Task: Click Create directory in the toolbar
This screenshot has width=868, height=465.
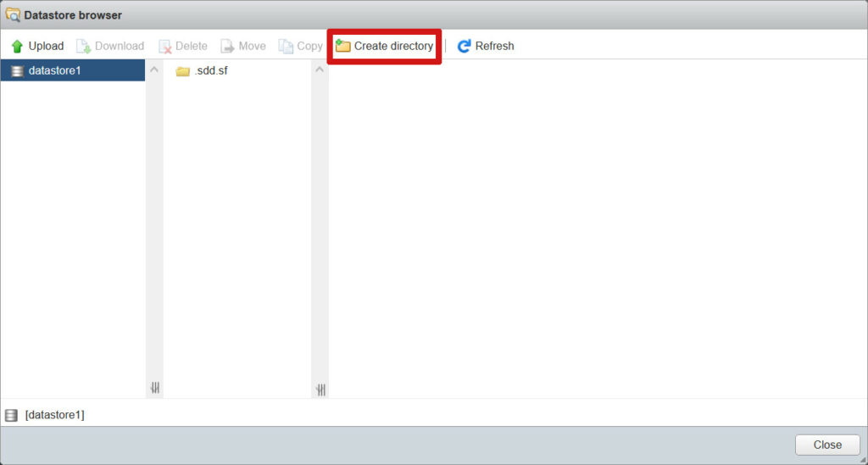Action: 384,46
